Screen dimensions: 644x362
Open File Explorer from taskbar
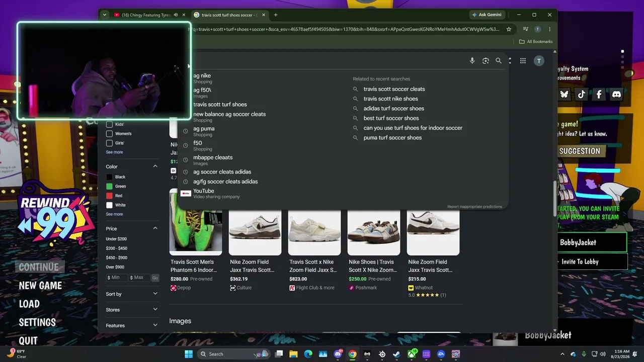point(293,354)
